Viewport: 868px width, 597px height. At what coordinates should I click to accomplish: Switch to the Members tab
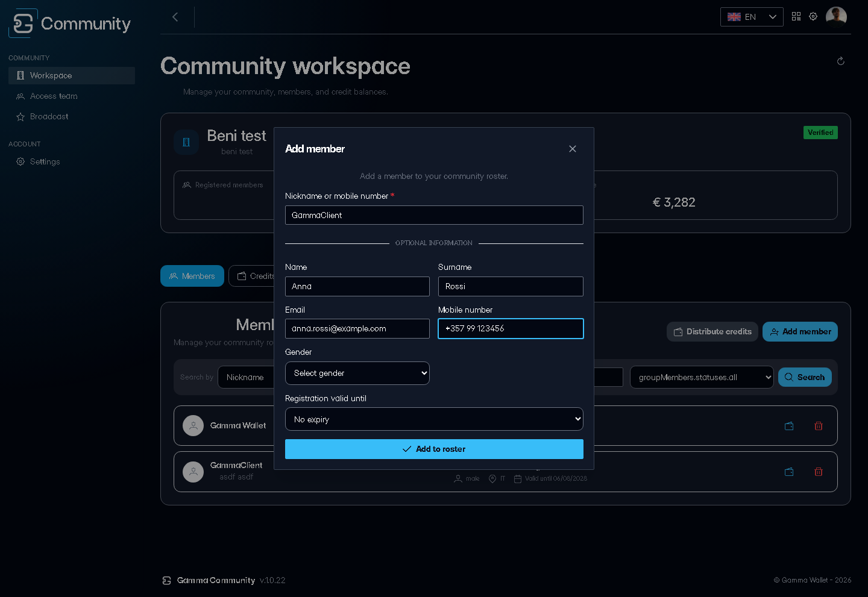192,276
